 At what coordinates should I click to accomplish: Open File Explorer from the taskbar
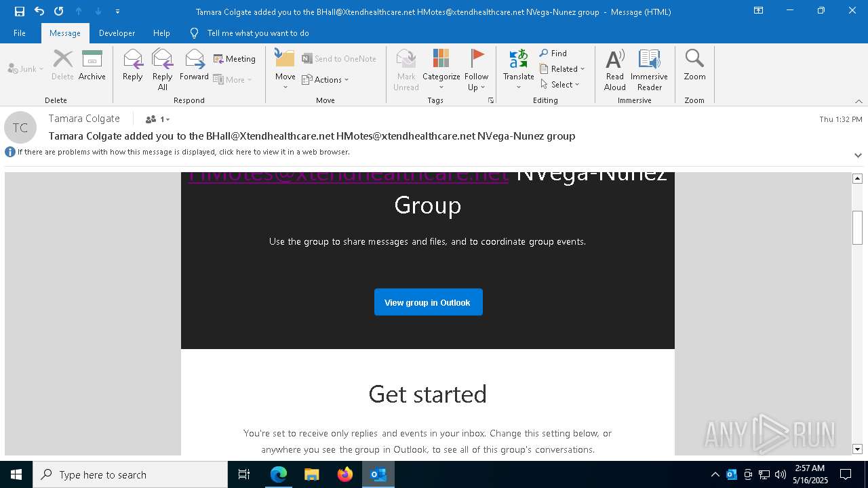click(x=312, y=474)
